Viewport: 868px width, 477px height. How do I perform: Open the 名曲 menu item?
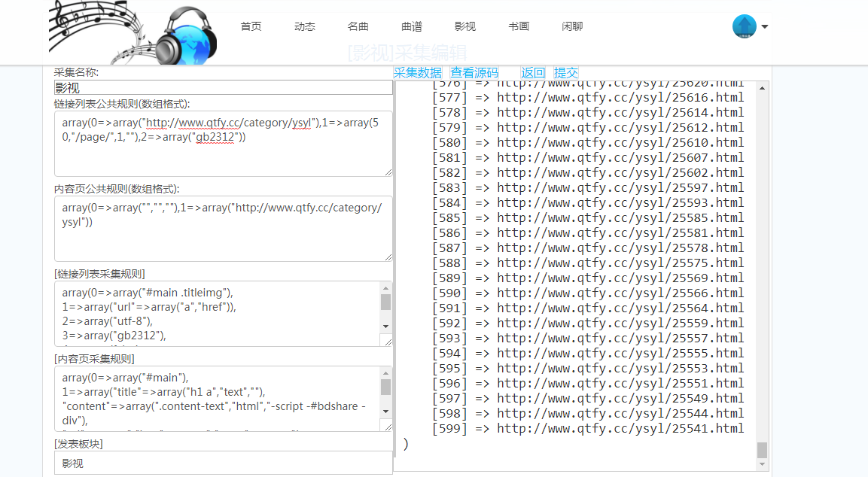click(358, 26)
